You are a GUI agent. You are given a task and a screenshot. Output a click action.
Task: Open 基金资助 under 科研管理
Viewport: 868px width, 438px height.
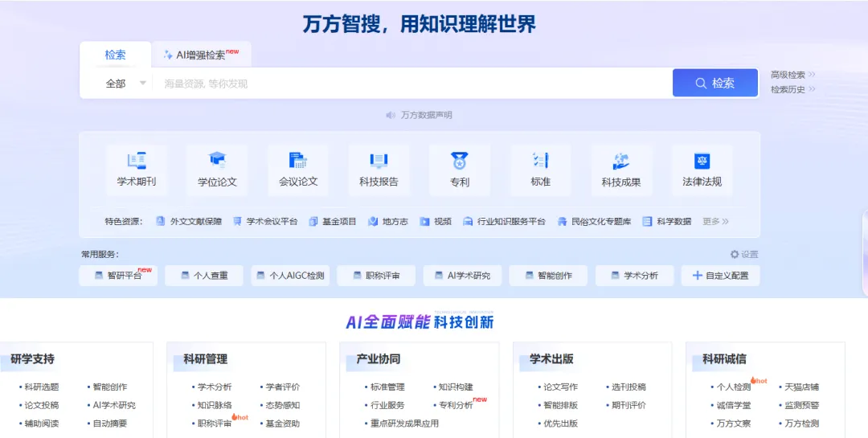click(283, 424)
